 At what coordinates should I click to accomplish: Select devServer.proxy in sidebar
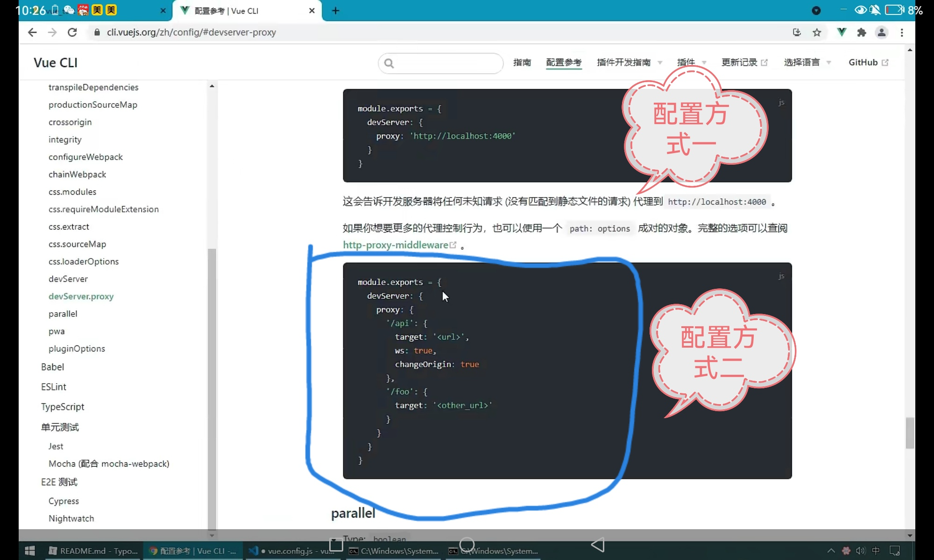(81, 296)
